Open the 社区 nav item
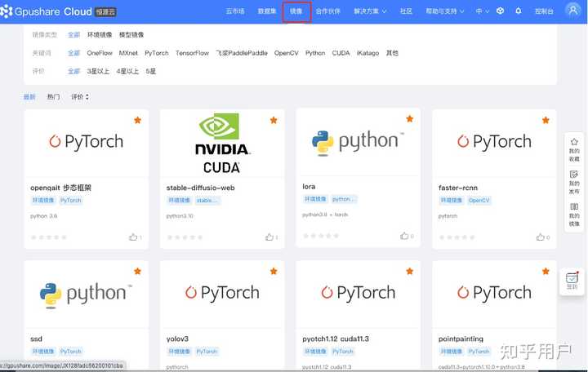The height and width of the screenshot is (372, 588). click(406, 11)
